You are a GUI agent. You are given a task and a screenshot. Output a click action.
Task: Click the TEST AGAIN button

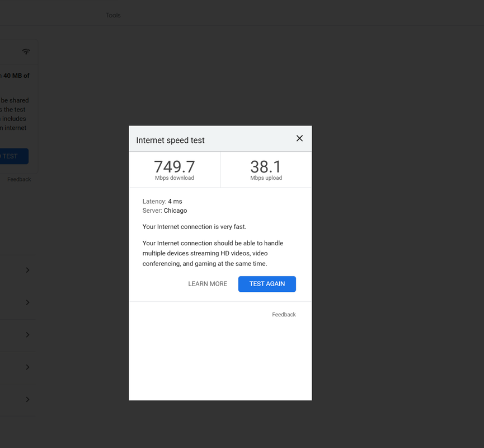pos(267,284)
